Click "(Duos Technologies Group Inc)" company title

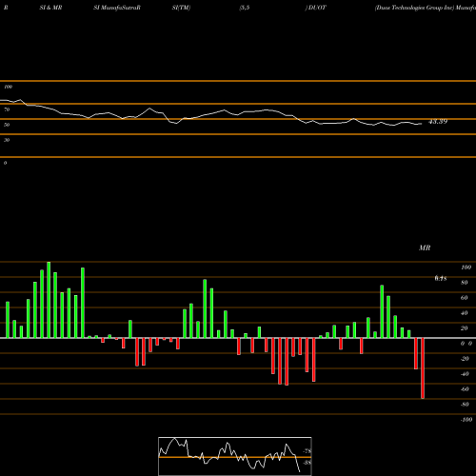click(x=414, y=8)
